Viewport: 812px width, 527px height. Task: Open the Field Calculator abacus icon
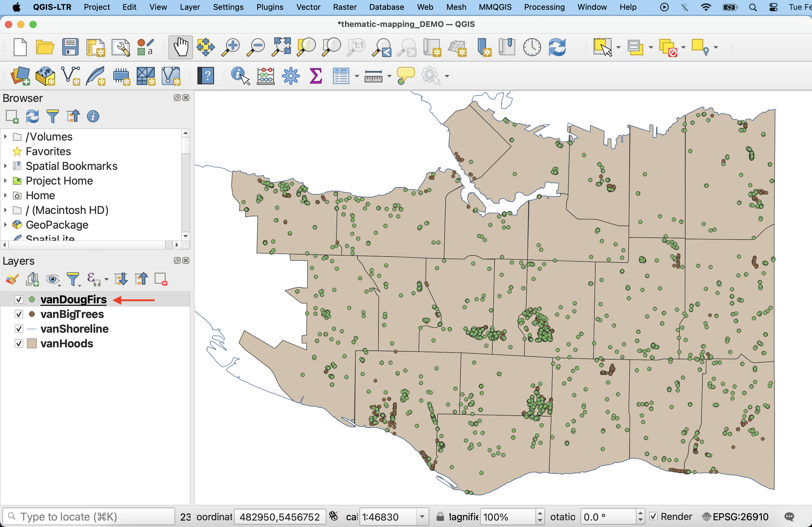point(265,76)
